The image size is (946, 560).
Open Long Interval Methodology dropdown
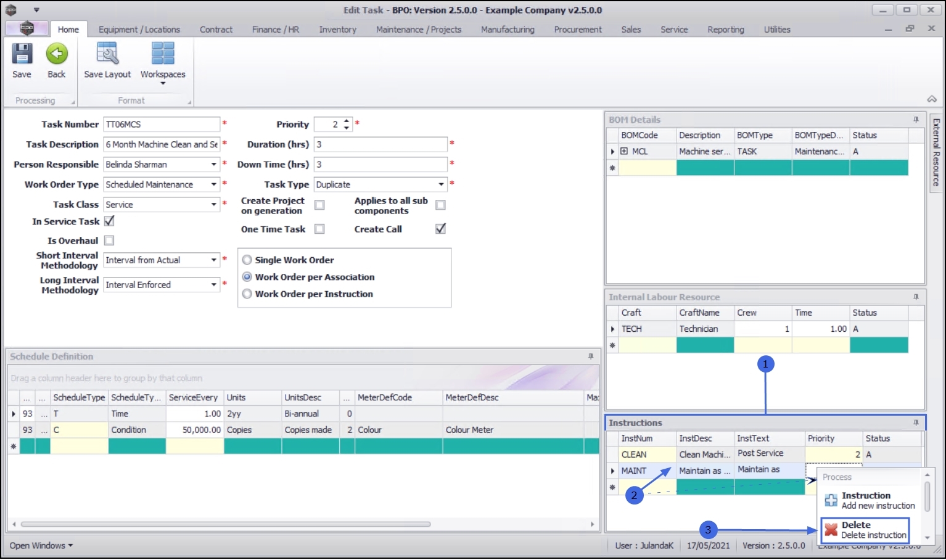(214, 285)
